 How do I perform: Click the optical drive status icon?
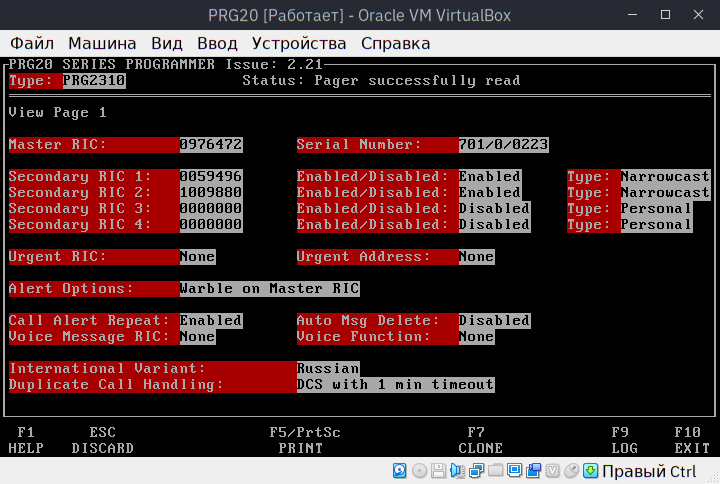click(419, 471)
